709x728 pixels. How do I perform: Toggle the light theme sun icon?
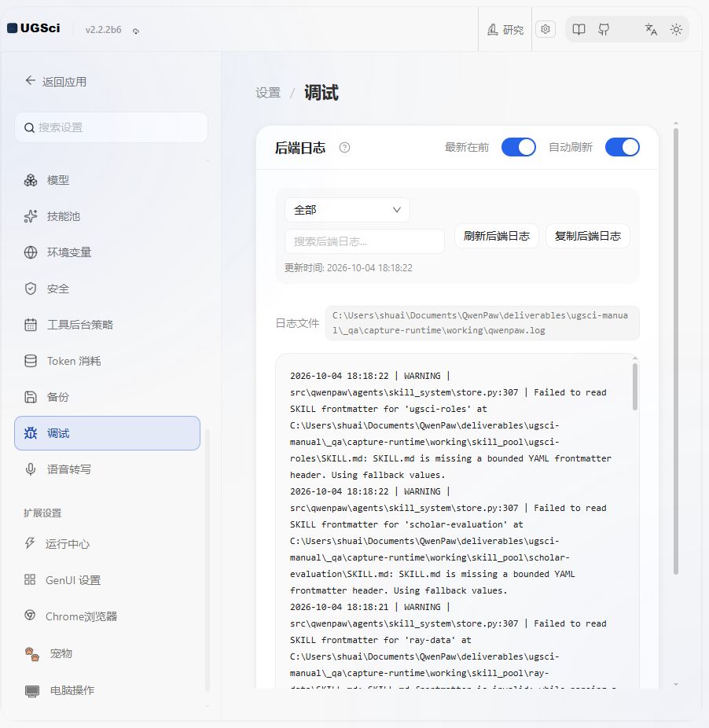pyautogui.click(x=676, y=30)
